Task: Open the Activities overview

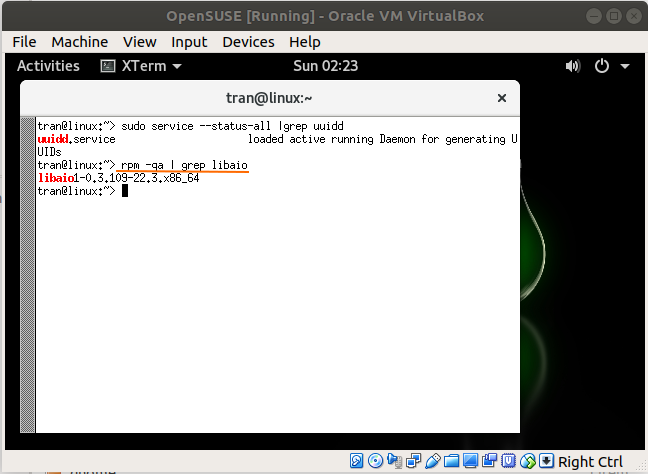Action: coord(48,66)
